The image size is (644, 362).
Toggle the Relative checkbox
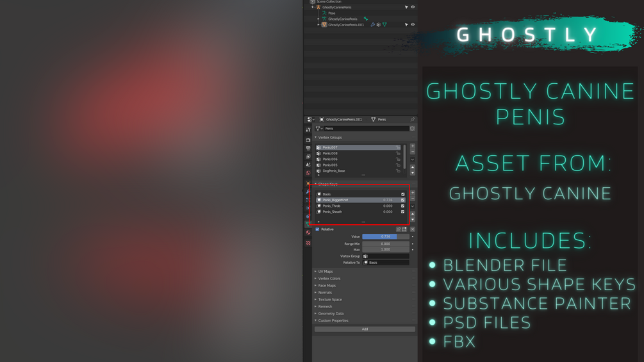coord(317,229)
